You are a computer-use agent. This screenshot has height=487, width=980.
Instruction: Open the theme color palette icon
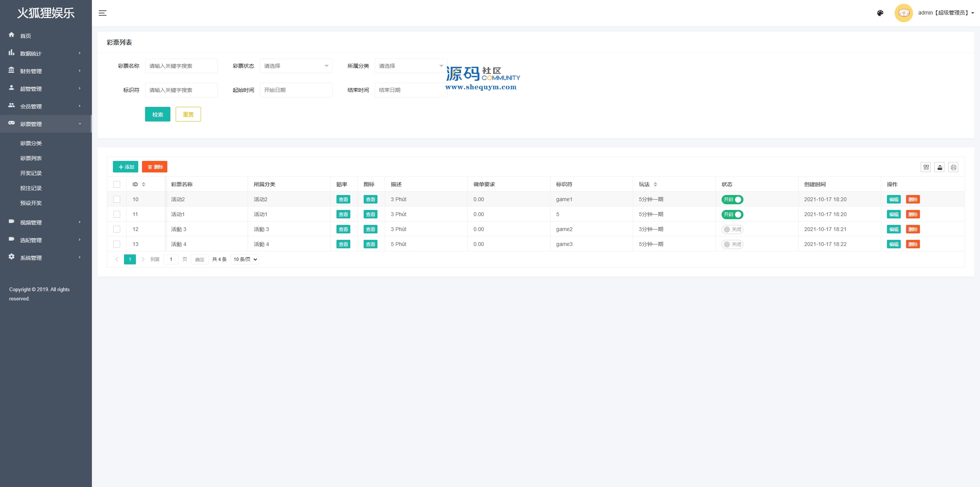point(880,13)
